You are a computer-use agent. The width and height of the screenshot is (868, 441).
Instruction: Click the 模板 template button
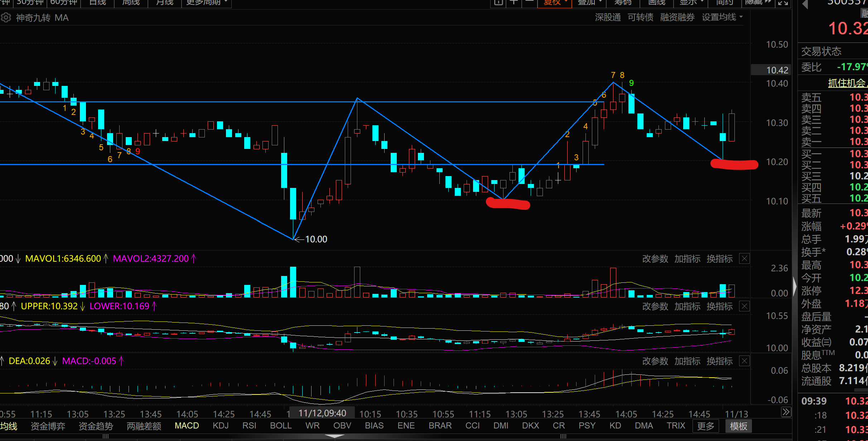(x=738, y=426)
